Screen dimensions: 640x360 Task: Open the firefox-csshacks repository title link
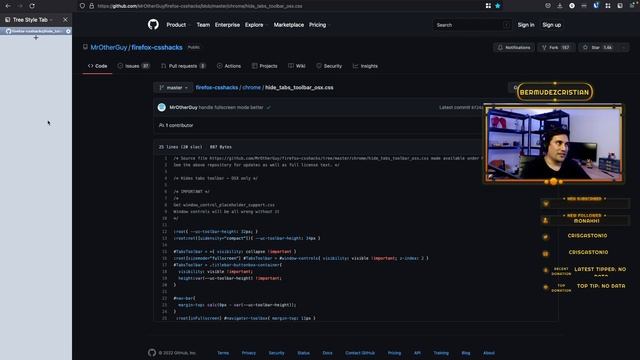click(157, 47)
